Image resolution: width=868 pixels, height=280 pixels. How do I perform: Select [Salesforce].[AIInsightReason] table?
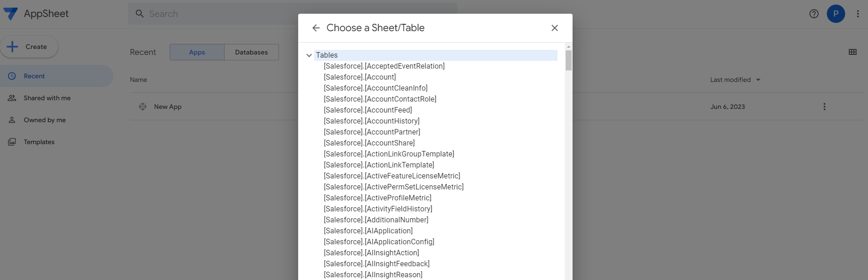tap(373, 275)
